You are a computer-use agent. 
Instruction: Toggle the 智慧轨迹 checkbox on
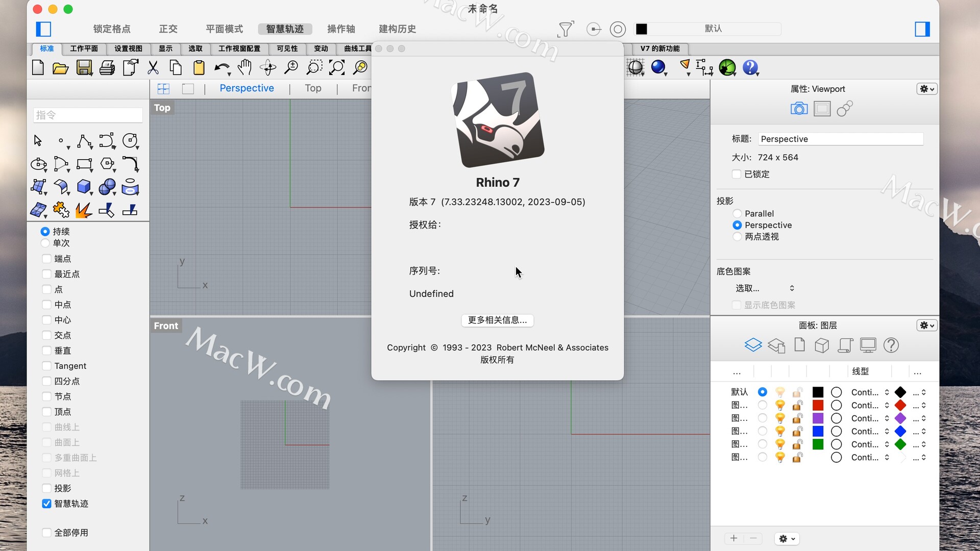45,503
